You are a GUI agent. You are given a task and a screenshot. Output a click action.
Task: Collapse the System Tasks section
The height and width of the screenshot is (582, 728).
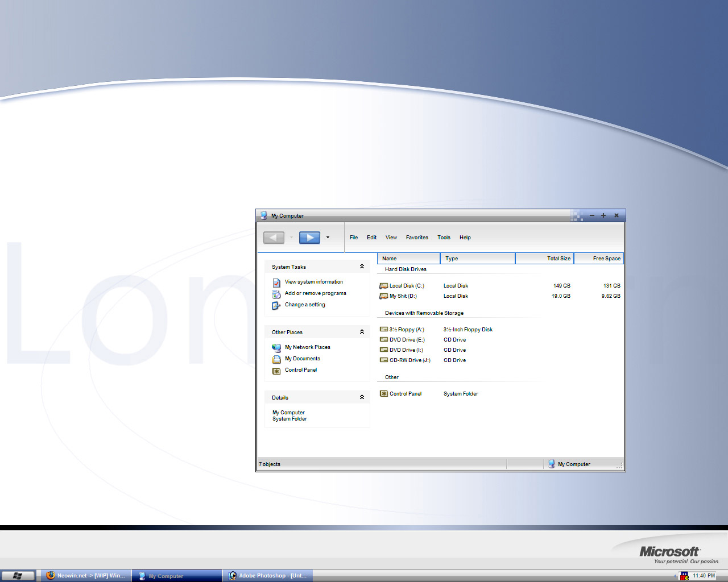click(362, 266)
